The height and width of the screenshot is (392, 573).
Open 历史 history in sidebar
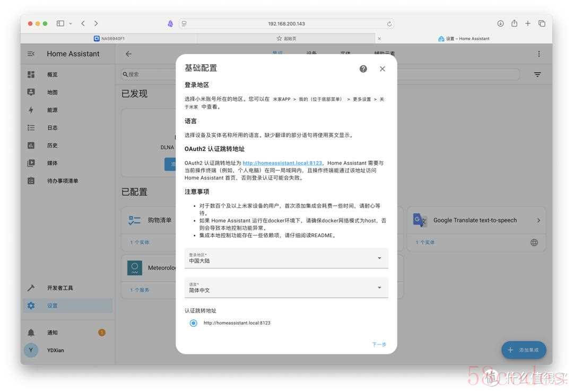pos(67,145)
